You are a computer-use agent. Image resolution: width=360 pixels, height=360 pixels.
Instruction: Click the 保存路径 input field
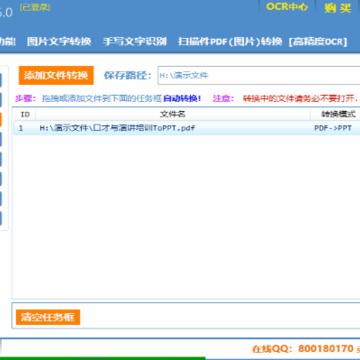point(259,75)
